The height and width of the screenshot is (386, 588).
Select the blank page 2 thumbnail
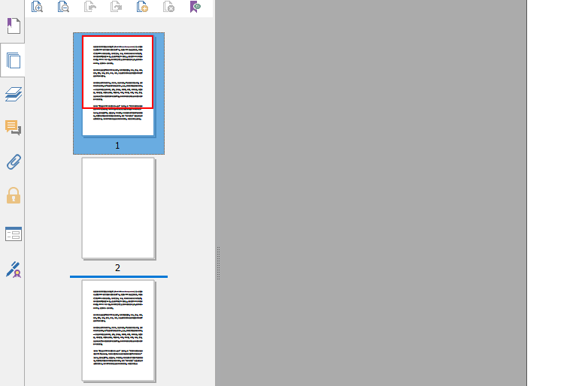coord(118,208)
